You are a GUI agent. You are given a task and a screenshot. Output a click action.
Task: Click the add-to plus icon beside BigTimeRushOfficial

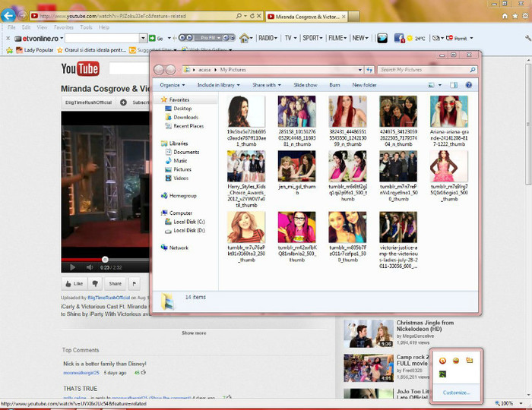(123, 102)
